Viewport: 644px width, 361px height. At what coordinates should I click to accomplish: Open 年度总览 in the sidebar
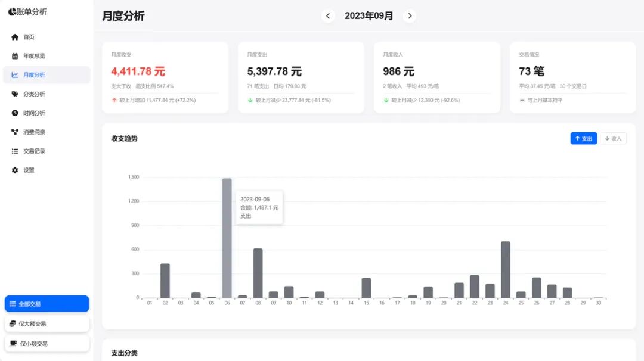(47, 56)
